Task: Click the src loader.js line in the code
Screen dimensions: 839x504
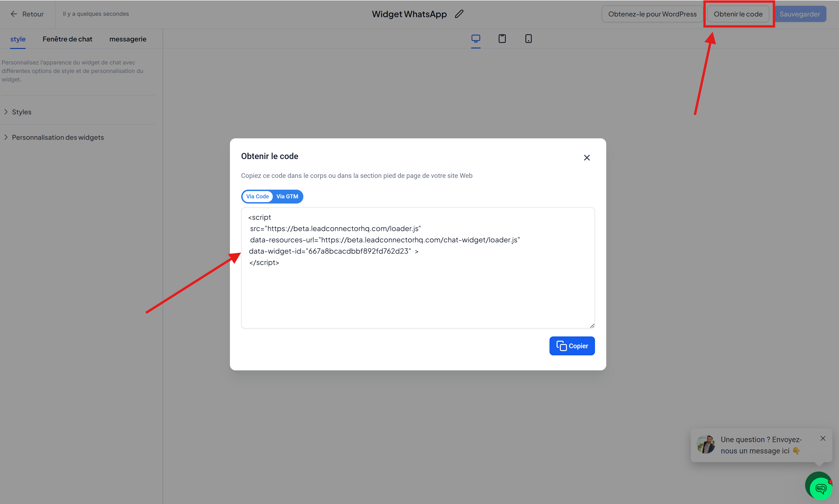Action: (335, 228)
